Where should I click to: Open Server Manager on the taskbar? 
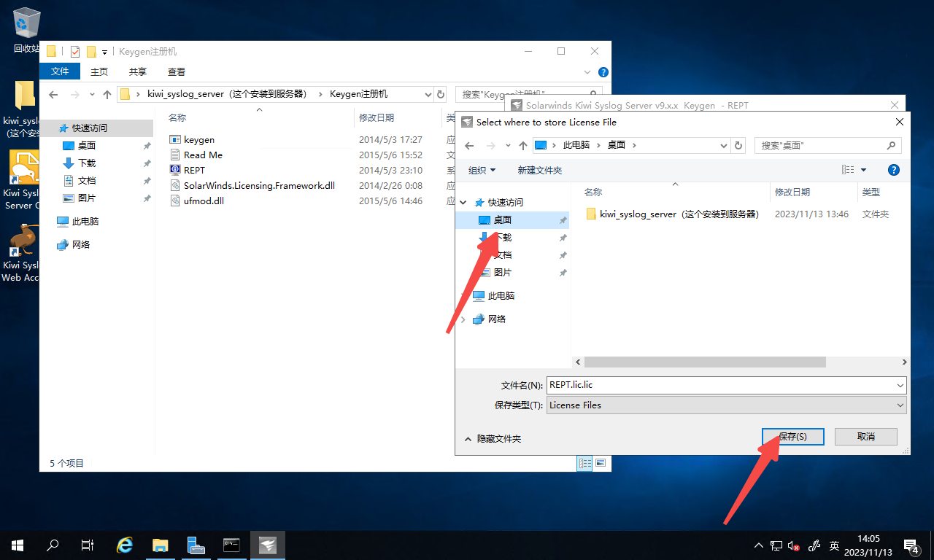click(196, 545)
